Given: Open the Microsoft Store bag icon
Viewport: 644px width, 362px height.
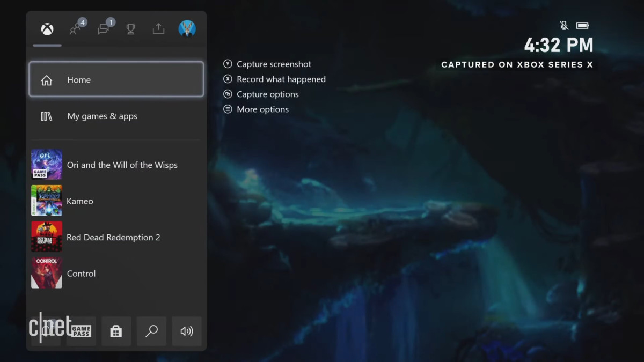Looking at the screenshot, I should [116, 331].
